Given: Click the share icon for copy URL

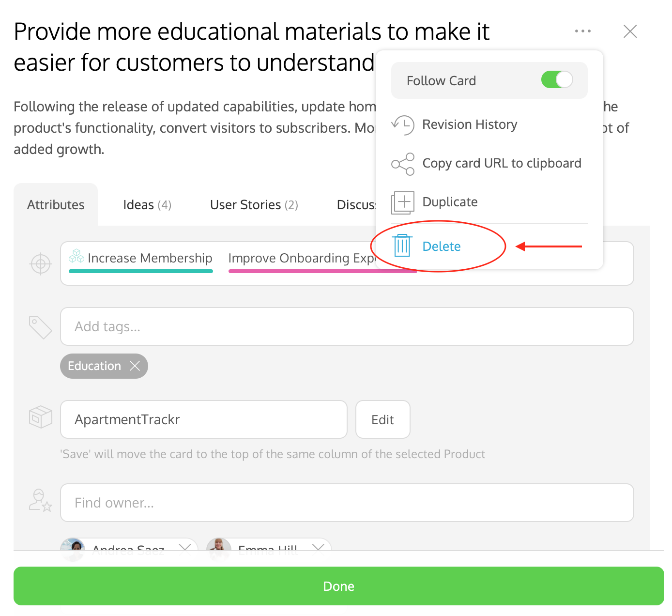Looking at the screenshot, I should (403, 164).
